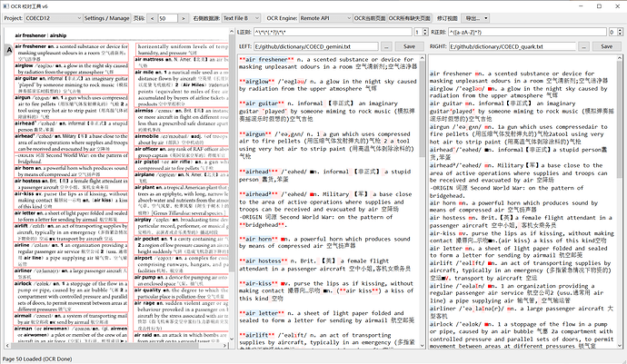Save the LEFT text file
The image size is (627, 364).
pos(409,45)
